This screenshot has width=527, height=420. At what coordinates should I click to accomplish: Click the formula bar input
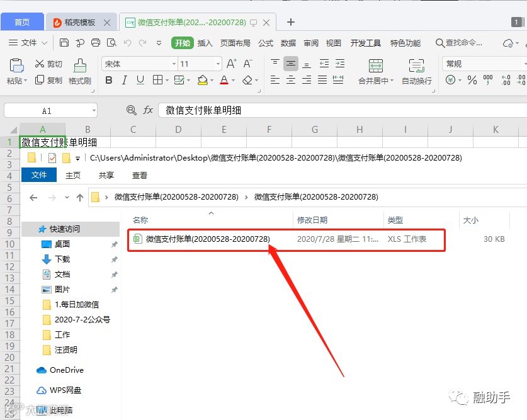tap(343, 110)
